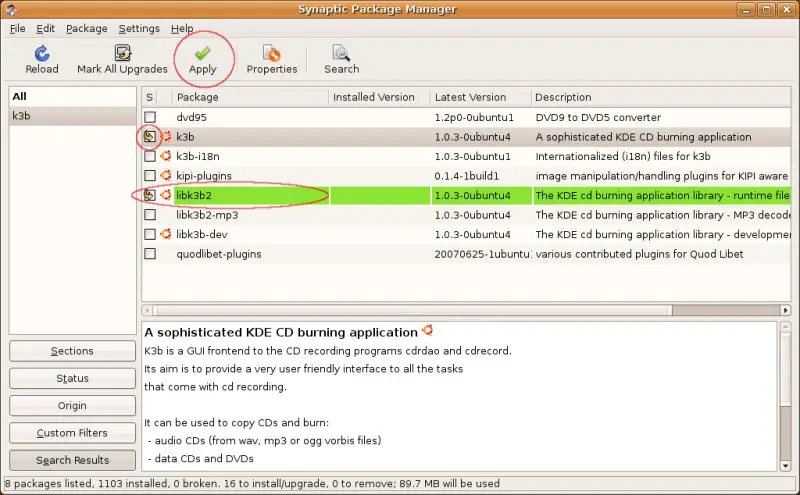Click marked-for-install status box of libk3b2
Image resolution: width=800 pixels, height=495 pixels.
(149, 195)
